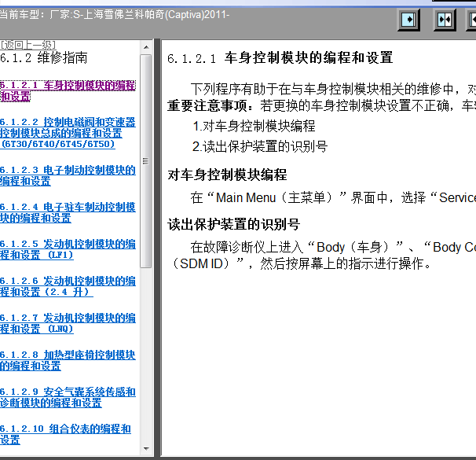Click the Main Menu（主菜单）paragraph
Screen dimensions: 476x460
coord(333,198)
